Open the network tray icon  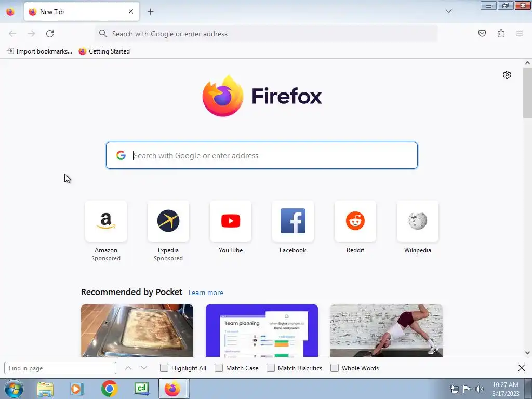click(x=454, y=389)
